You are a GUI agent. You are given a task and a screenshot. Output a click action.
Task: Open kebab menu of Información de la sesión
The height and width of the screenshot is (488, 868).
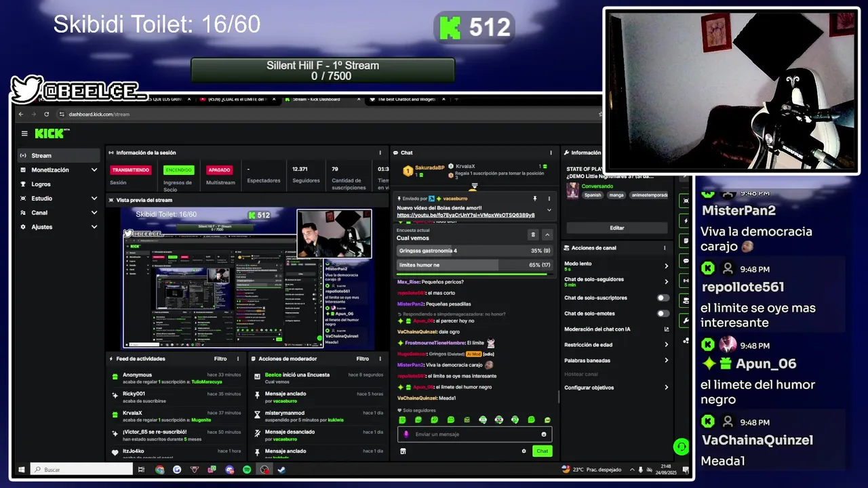click(380, 152)
